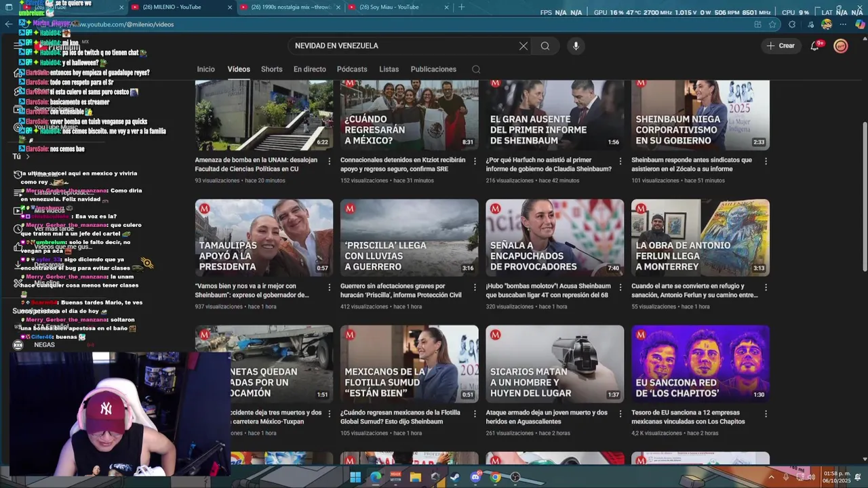Show hidden system tray icons

pos(771,477)
